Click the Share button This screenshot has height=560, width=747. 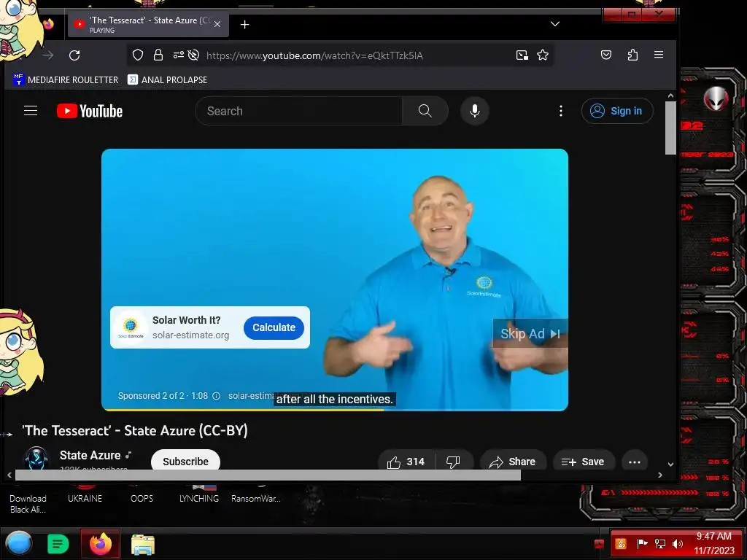coord(513,462)
